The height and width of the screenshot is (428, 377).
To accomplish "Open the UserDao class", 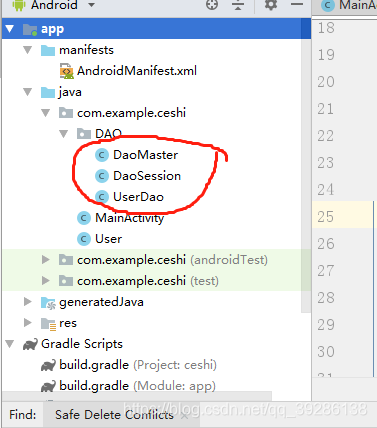I will tap(138, 197).
